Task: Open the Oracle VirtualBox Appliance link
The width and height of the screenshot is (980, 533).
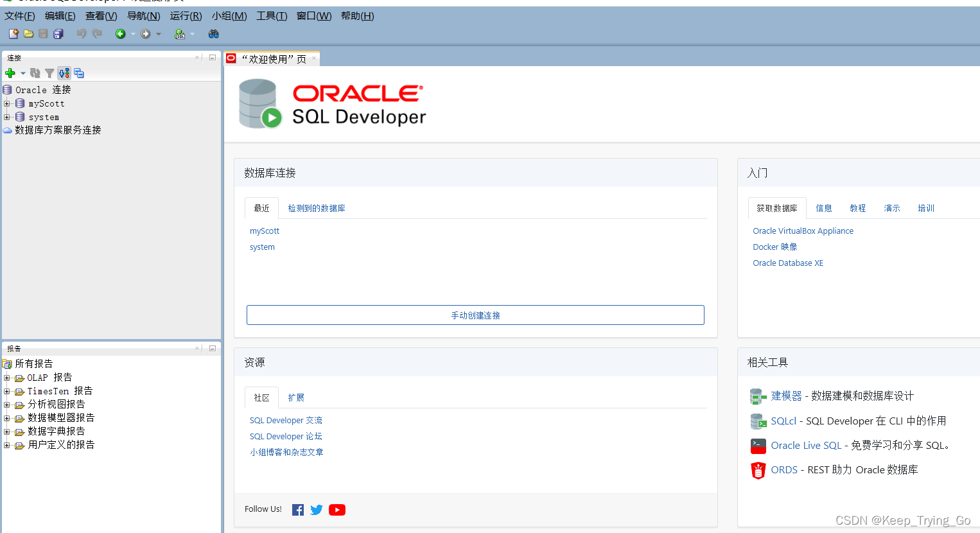Action: (803, 231)
